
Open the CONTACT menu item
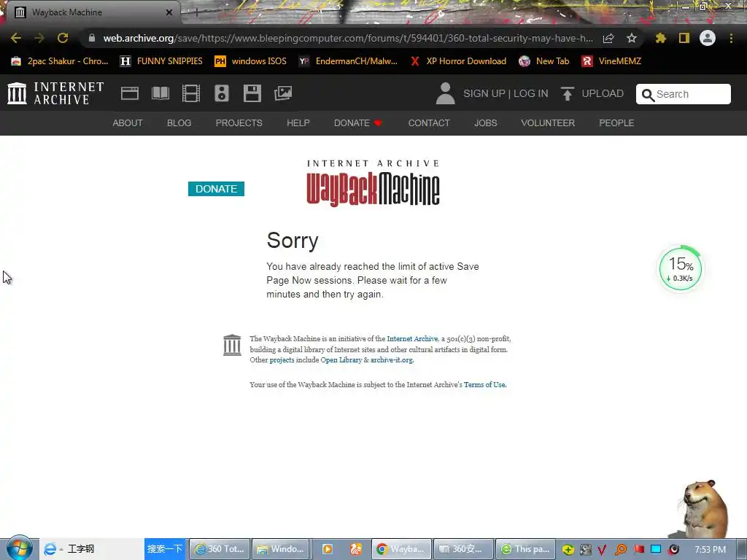429,122
